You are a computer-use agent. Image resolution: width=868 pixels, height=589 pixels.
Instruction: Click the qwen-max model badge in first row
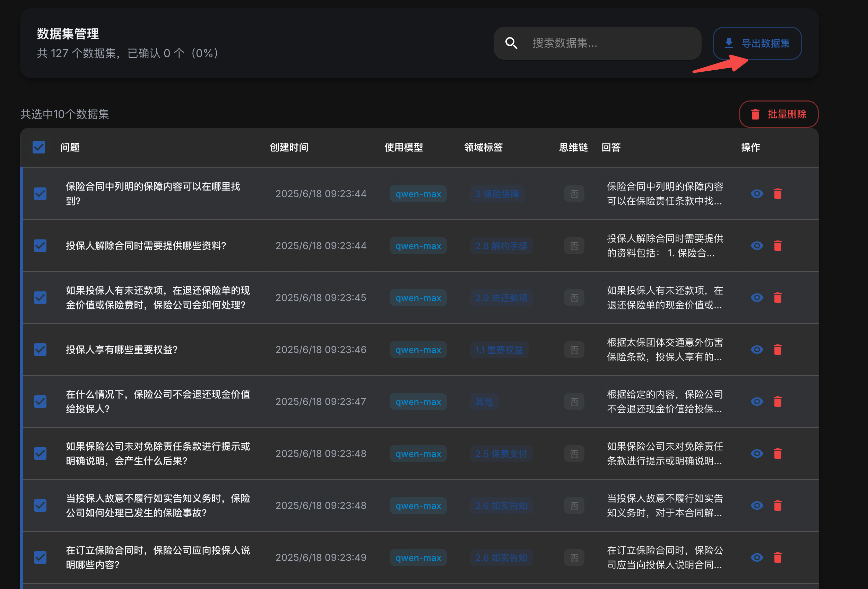(x=418, y=193)
